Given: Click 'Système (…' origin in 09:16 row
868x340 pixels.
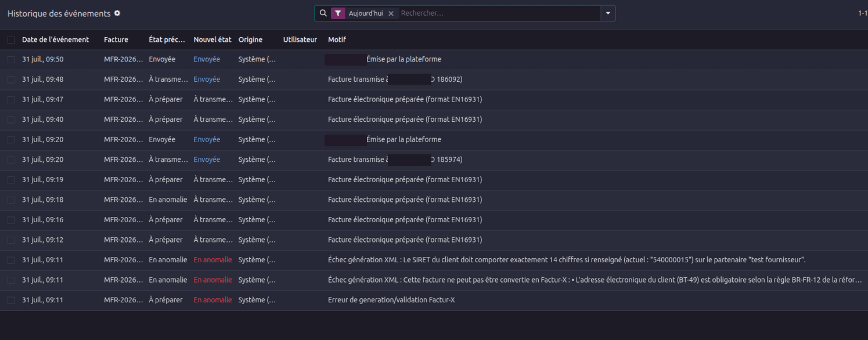Looking at the screenshot, I should point(257,220).
